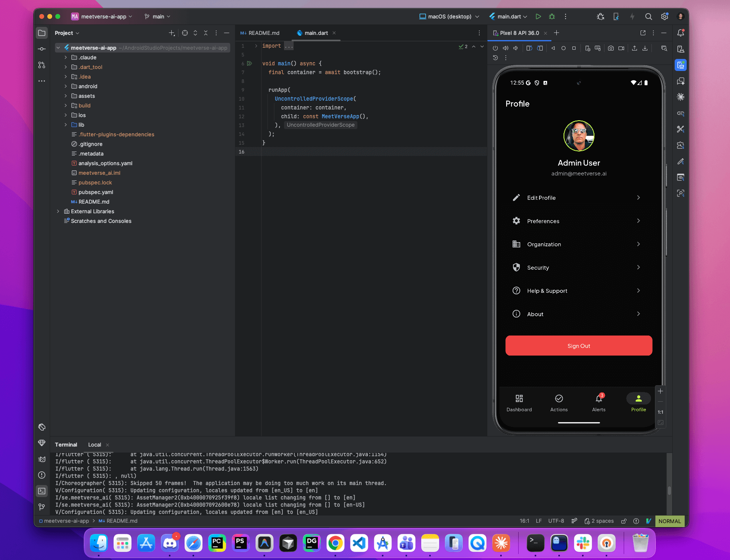Open the main git branch dropdown
Image resolution: width=730 pixels, height=560 pixels.
tap(157, 16)
